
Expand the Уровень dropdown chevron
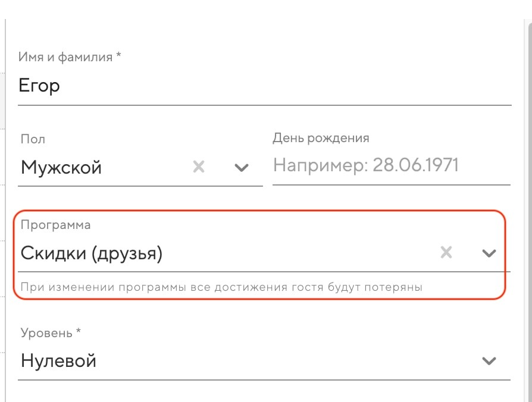[489, 361]
